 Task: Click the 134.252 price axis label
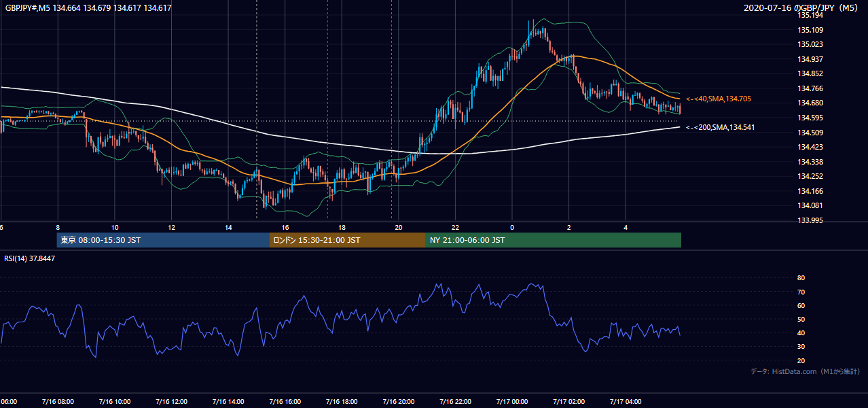(810, 177)
